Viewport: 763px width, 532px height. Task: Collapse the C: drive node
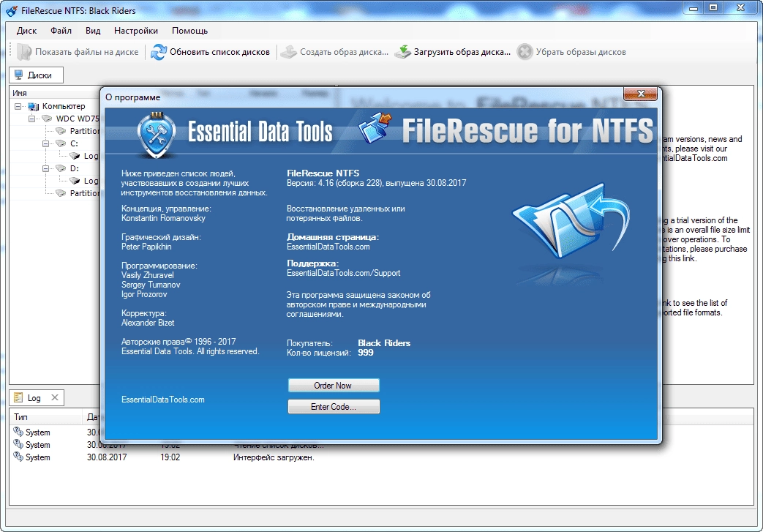coord(45,143)
